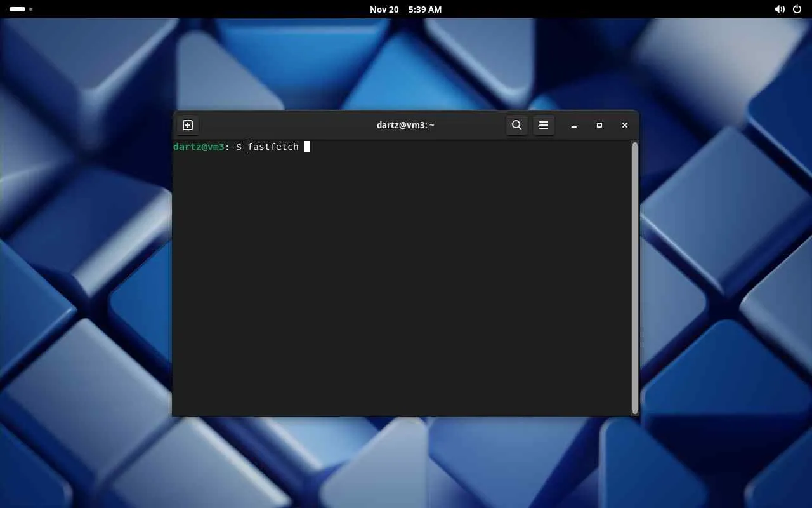Screen dimensions: 812x508
Task: Open the clock and calendar menu
Action: 405,10
